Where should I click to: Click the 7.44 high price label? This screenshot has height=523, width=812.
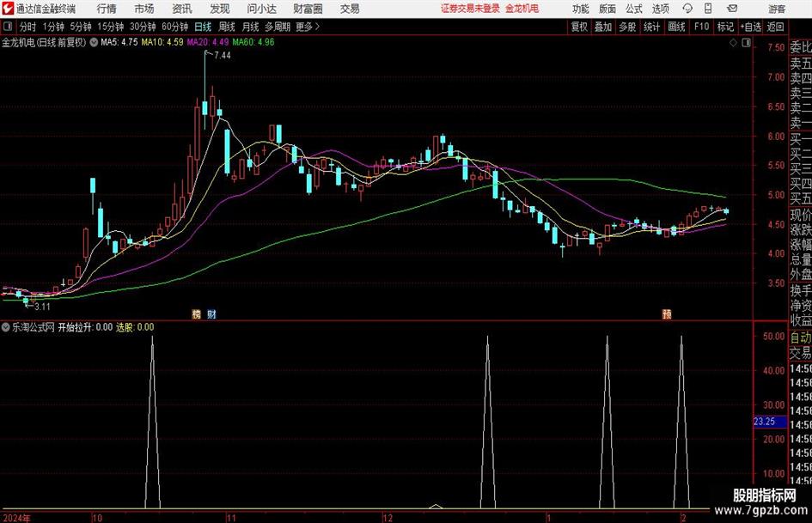[223, 56]
